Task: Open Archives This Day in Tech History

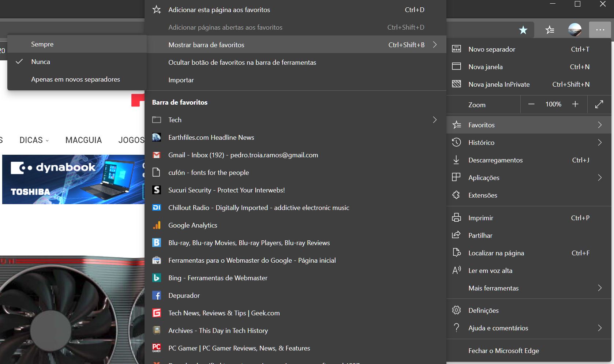Action: [296, 330]
